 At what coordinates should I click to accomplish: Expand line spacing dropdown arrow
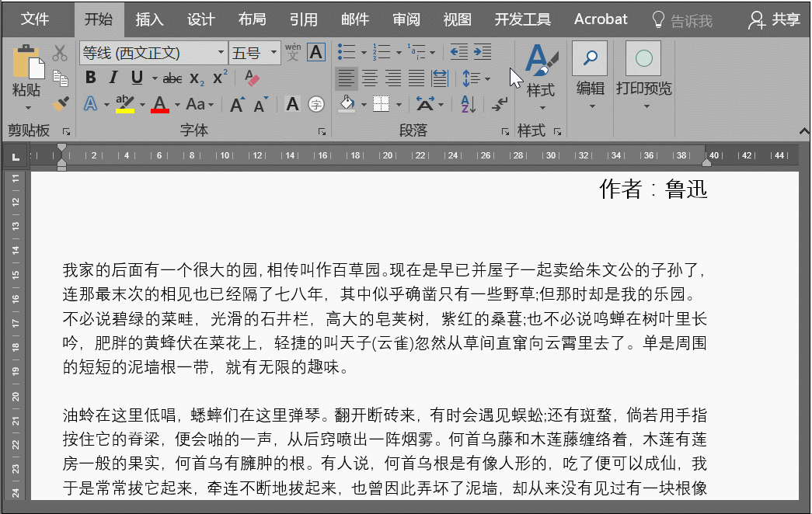(487, 78)
